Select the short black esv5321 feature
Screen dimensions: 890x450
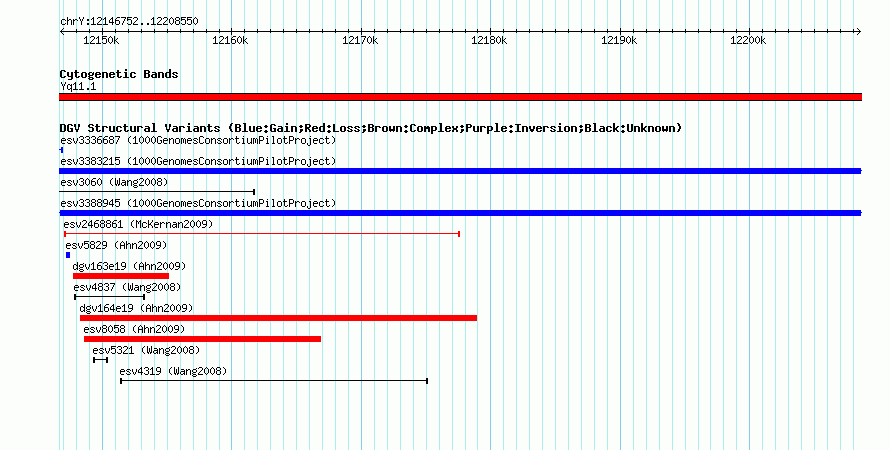click(100, 360)
